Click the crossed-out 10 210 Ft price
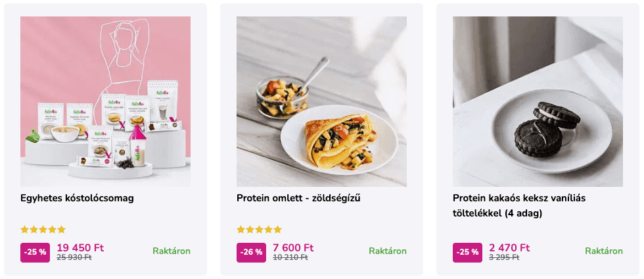 coord(290,258)
